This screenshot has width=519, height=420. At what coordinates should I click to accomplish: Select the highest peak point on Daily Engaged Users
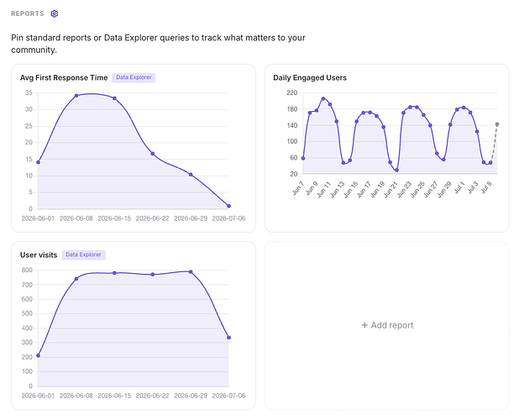(x=323, y=98)
